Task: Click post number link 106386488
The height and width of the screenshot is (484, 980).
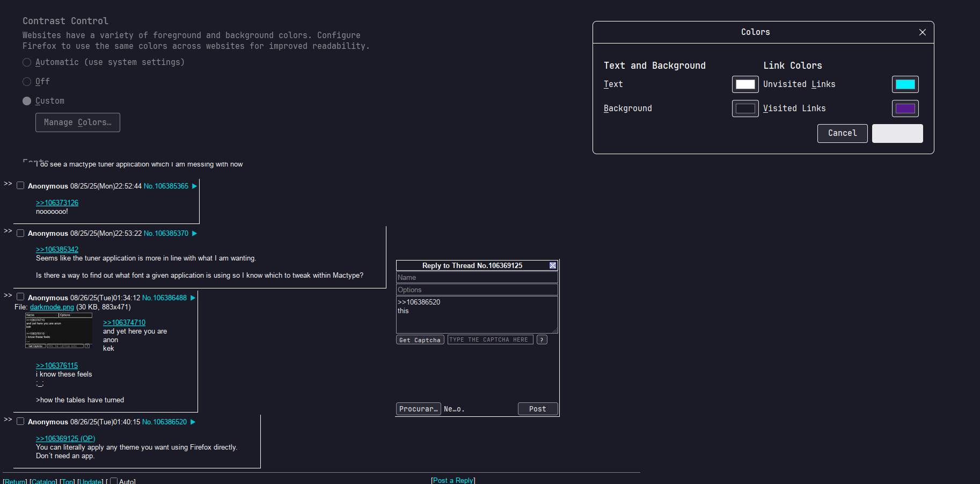Action: pyautogui.click(x=170, y=298)
